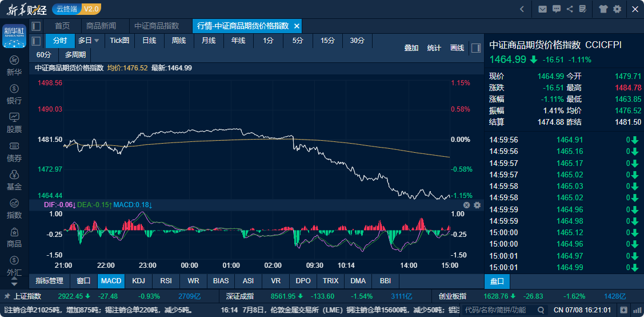The image size is (644, 317).
Task: Open the mail envelope icon
Action: pyautogui.click(x=542, y=9)
